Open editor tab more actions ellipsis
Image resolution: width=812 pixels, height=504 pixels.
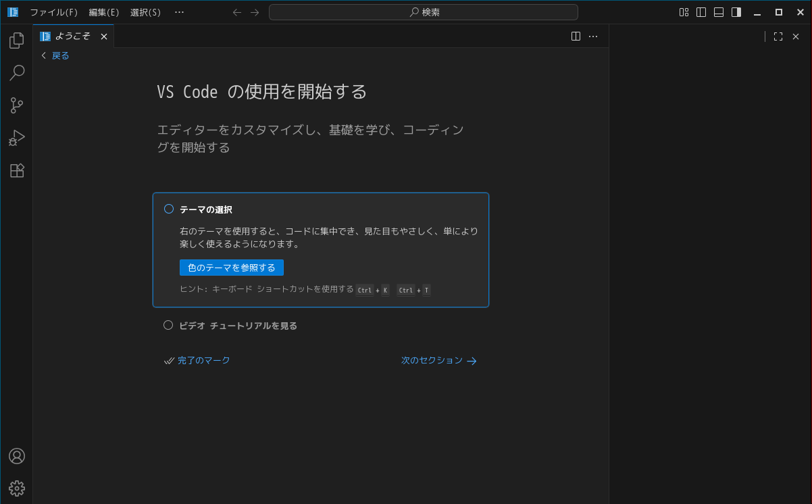coord(593,36)
